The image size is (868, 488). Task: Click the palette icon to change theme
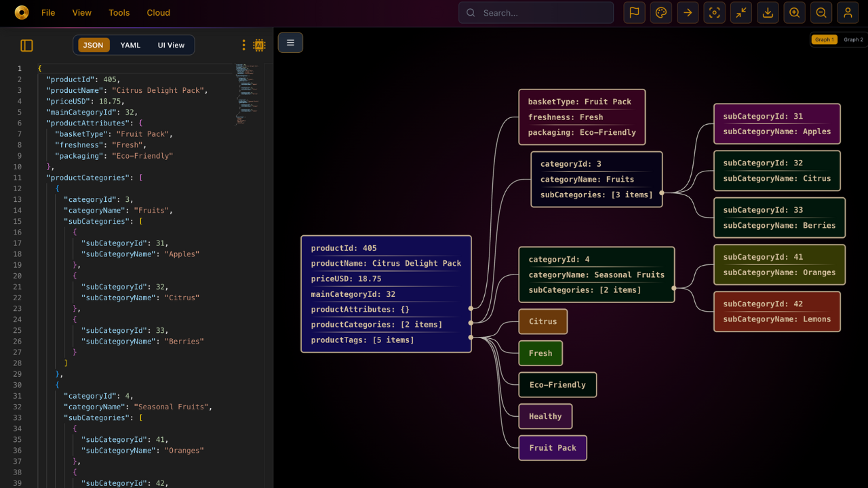point(660,12)
